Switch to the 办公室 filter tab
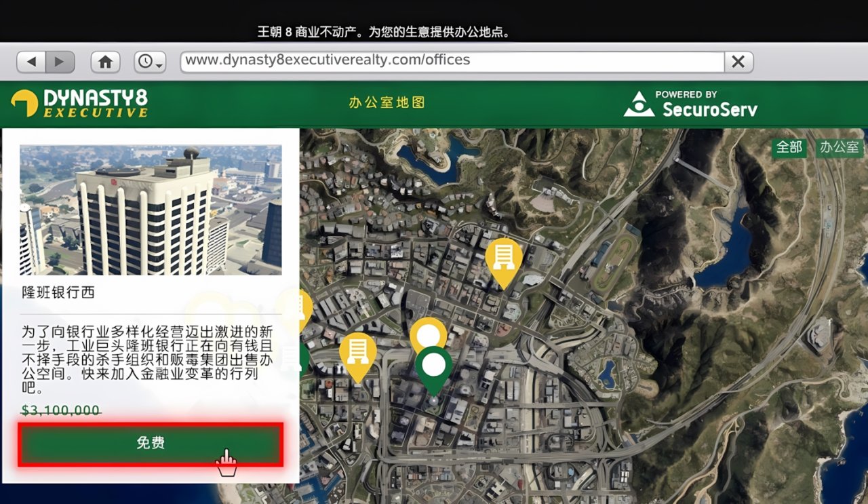Image resolution: width=868 pixels, height=504 pixels. tap(840, 147)
